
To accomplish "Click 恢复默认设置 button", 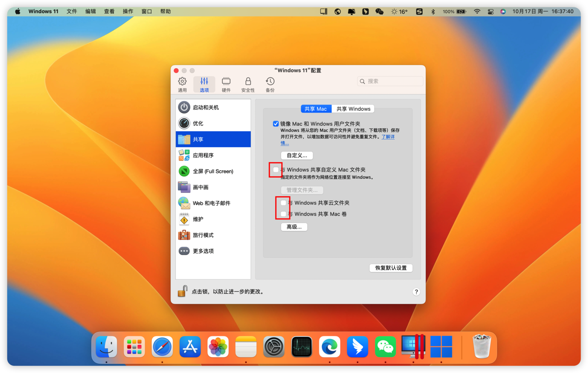I will coord(391,268).
